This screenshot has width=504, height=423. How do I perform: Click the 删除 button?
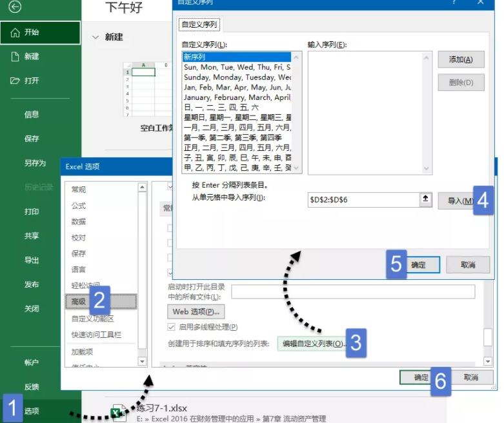(461, 83)
